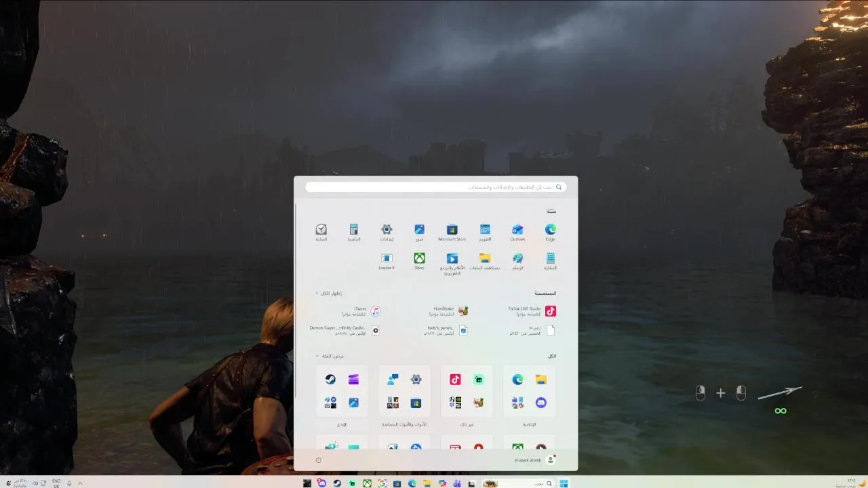Screen dimensions: 868x488
Task: Open Steam in the الإبداع folder
Action: [x=330, y=380]
